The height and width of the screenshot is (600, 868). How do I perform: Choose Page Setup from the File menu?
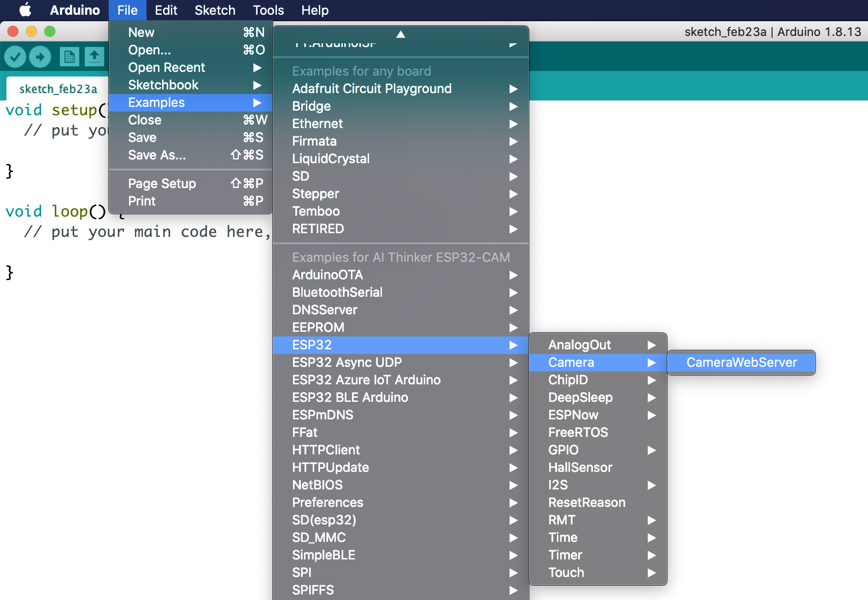(x=191, y=183)
